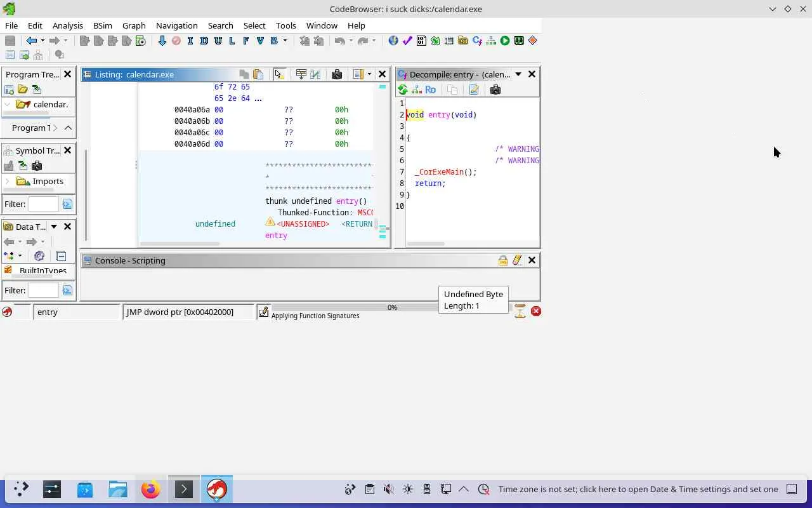Open the Analysis menu
The width and height of the screenshot is (812, 508).
[x=67, y=25]
